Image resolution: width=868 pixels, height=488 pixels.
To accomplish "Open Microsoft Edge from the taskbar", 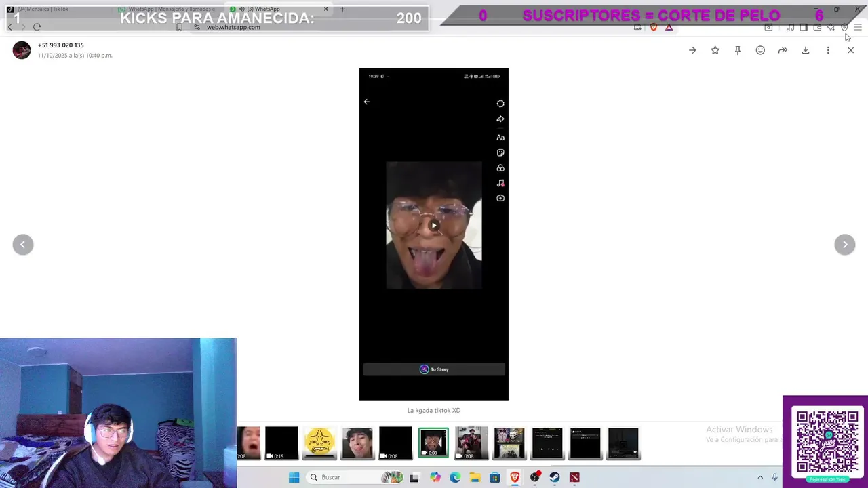I will (454, 477).
